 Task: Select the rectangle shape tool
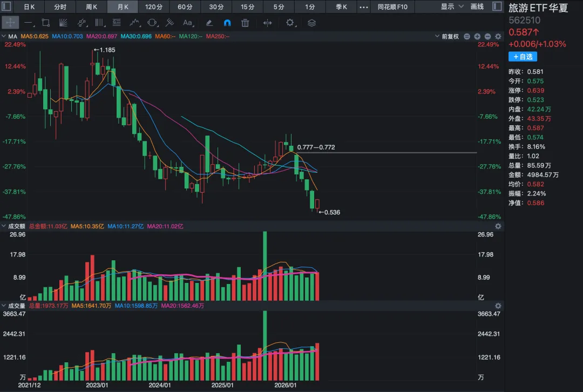[46, 23]
